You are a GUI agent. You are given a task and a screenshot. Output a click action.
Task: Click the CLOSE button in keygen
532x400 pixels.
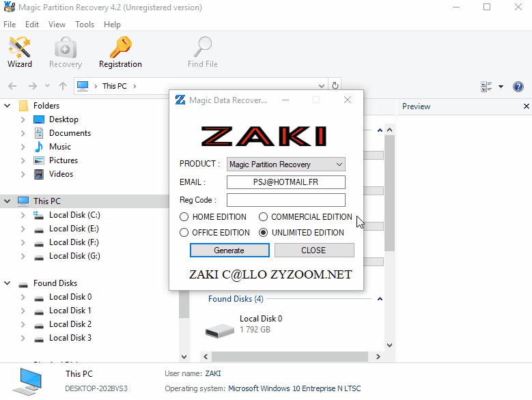pos(314,250)
